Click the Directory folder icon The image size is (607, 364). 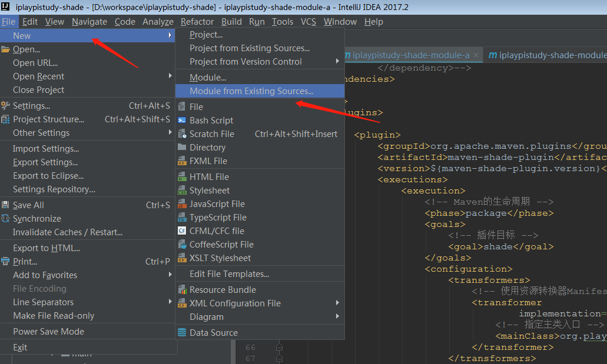[x=181, y=147]
